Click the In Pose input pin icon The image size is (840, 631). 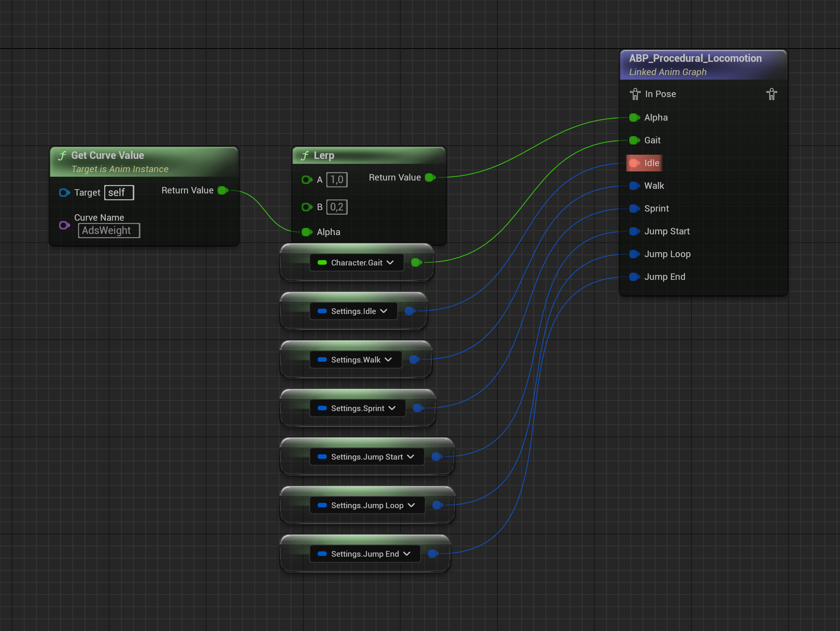tap(635, 94)
